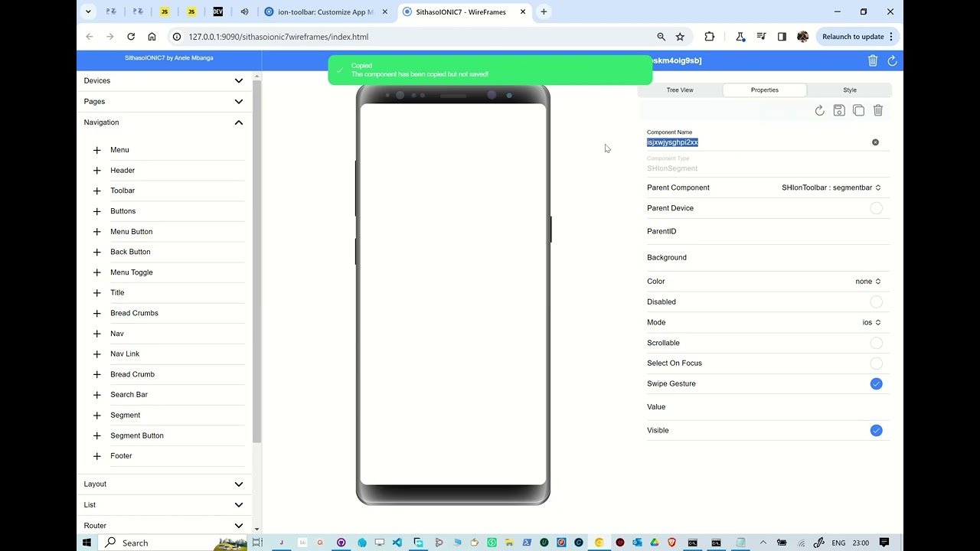This screenshot has width=980, height=551.
Task: Zoom the page with magnifier icon
Action: tap(661, 37)
